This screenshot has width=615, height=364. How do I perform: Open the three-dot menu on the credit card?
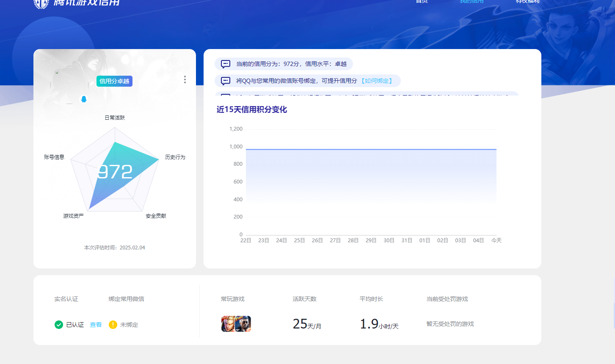(x=185, y=79)
